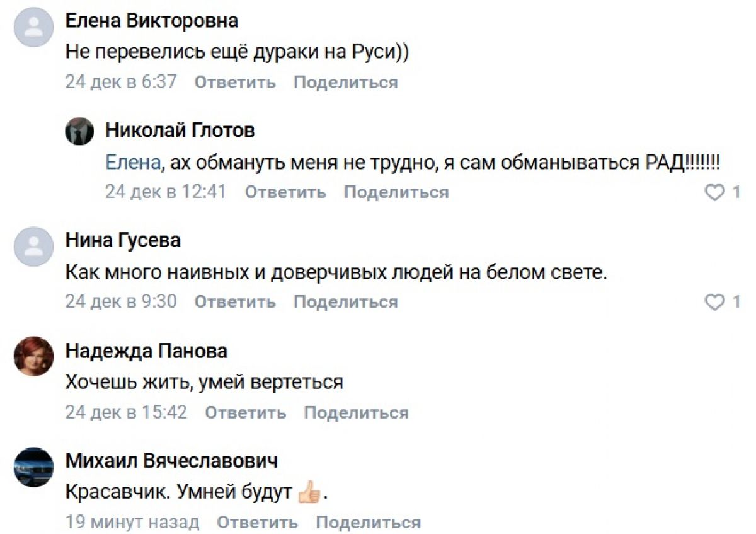Reply to Нина Гусева's comment
Image resolution: width=756 pixels, height=534 pixels.
click(235, 302)
